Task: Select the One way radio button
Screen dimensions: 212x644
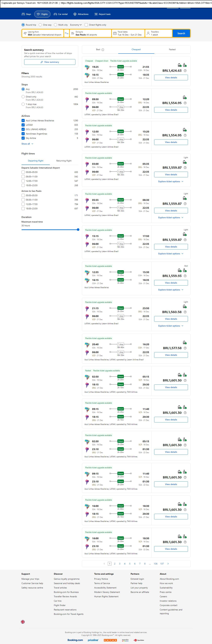Action: click(40, 25)
